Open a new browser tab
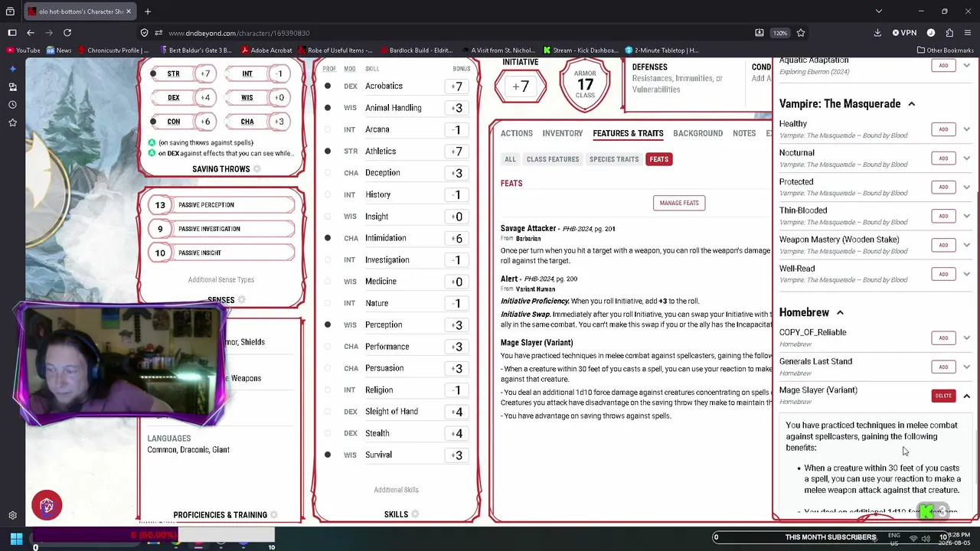 [x=148, y=11]
